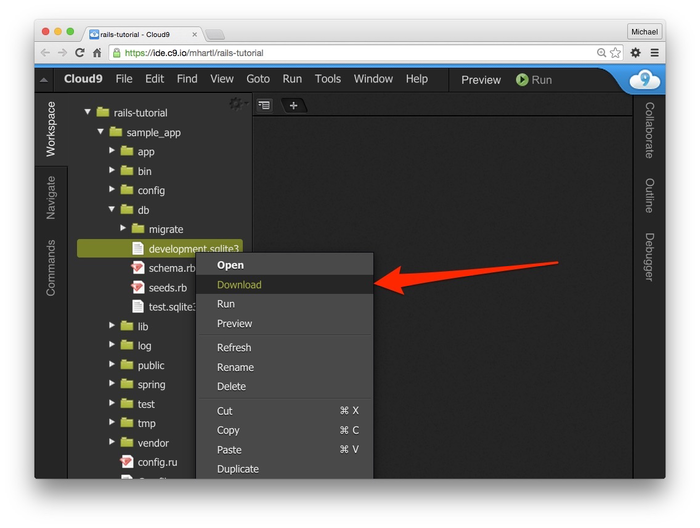Go to the browser home page
The width and height of the screenshot is (700, 528).
(x=97, y=53)
